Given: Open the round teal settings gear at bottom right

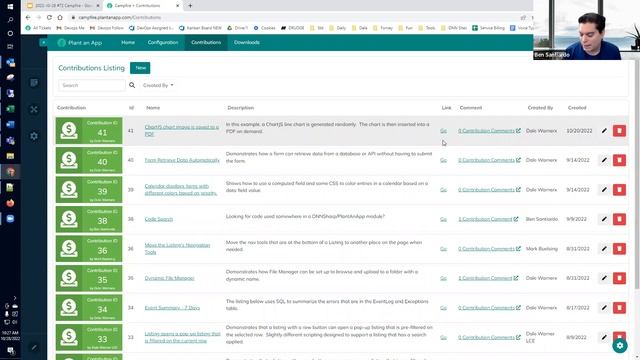Looking at the screenshot, I should [620, 346].
